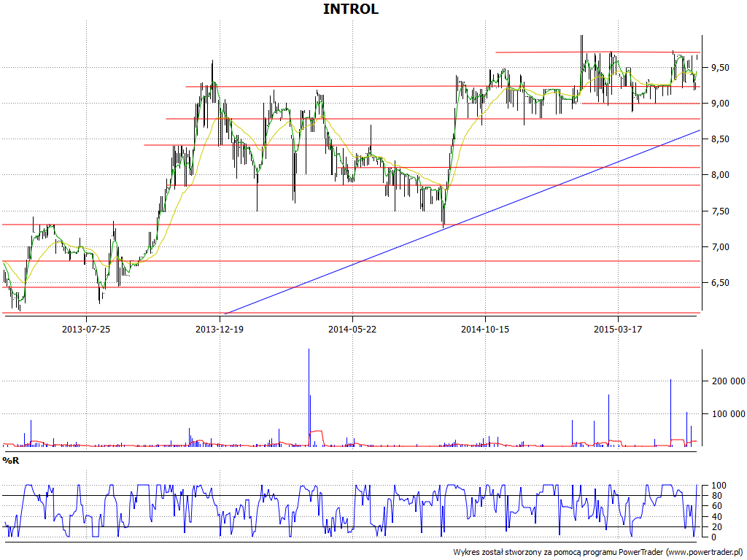Click the 8,00 price axis label

720,175
